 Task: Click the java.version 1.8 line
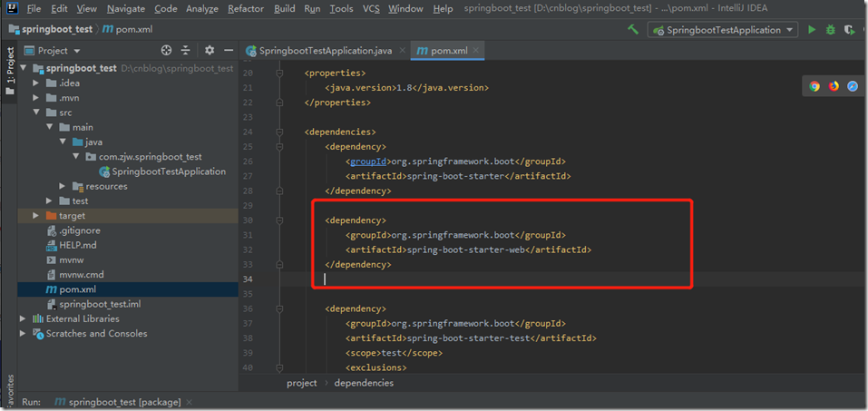click(x=407, y=87)
